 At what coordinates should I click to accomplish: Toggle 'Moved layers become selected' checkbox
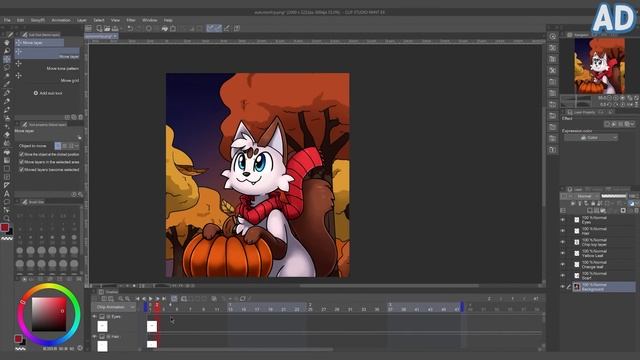[x=22, y=169]
